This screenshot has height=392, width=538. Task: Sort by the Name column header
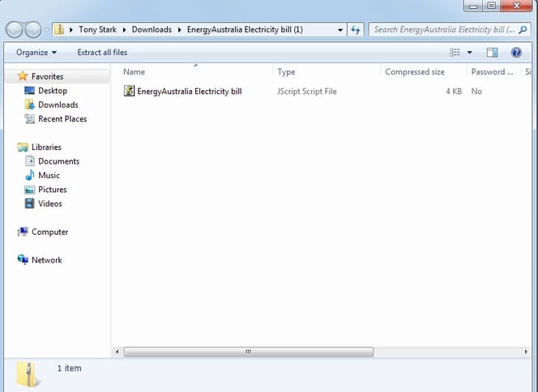click(134, 72)
